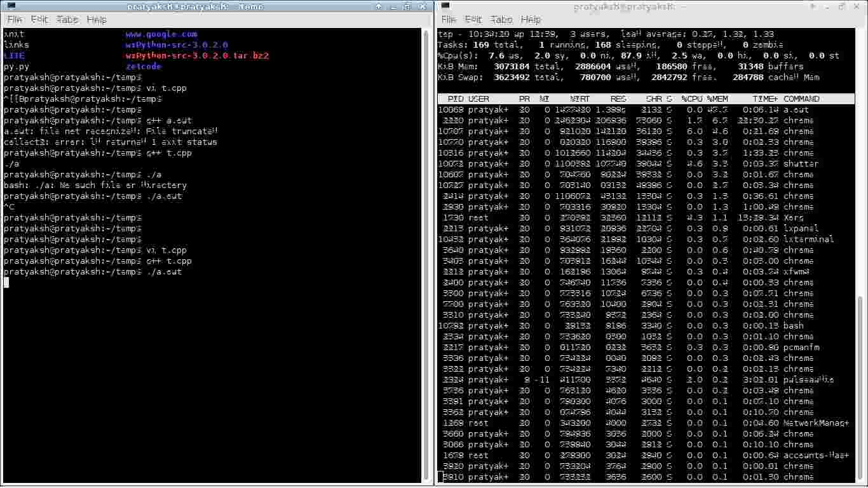Viewport: 868px width, 488px height.
Task: Click the USER column header in top
Action: 478,98
